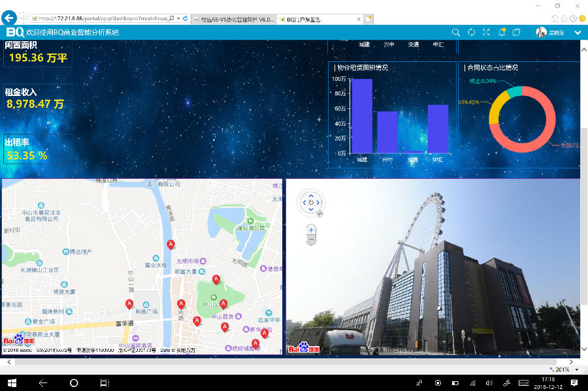
Task: Toggle fullscreen mode in the BQ header
Action: click(486, 32)
